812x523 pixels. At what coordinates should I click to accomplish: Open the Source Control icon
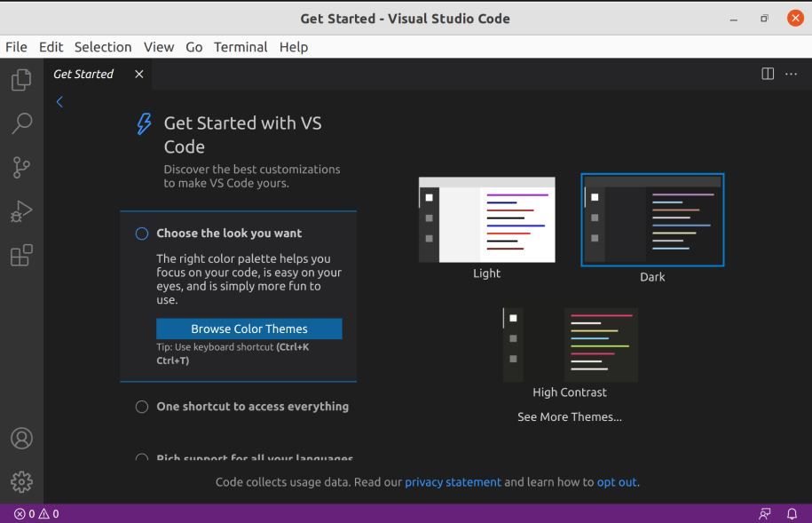coord(21,167)
